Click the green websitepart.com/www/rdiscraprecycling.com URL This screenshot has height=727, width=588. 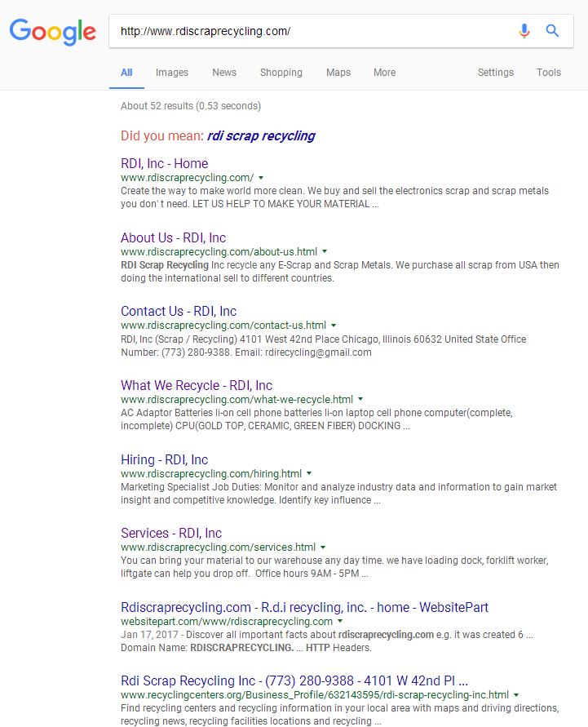tap(227, 621)
